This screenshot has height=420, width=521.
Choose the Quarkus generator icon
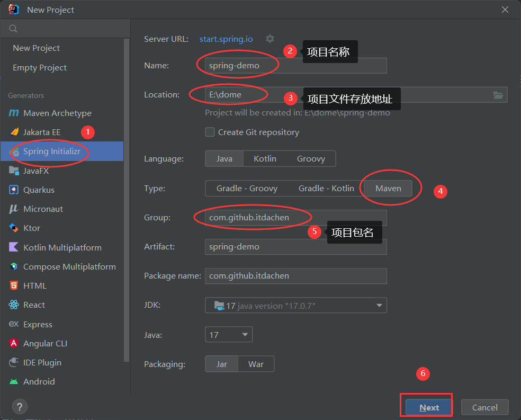pos(14,190)
